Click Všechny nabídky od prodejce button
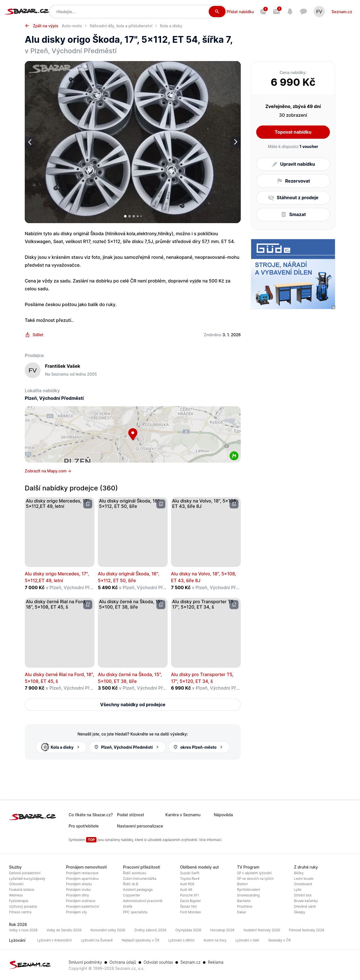360x980 pixels. coord(133,705)
